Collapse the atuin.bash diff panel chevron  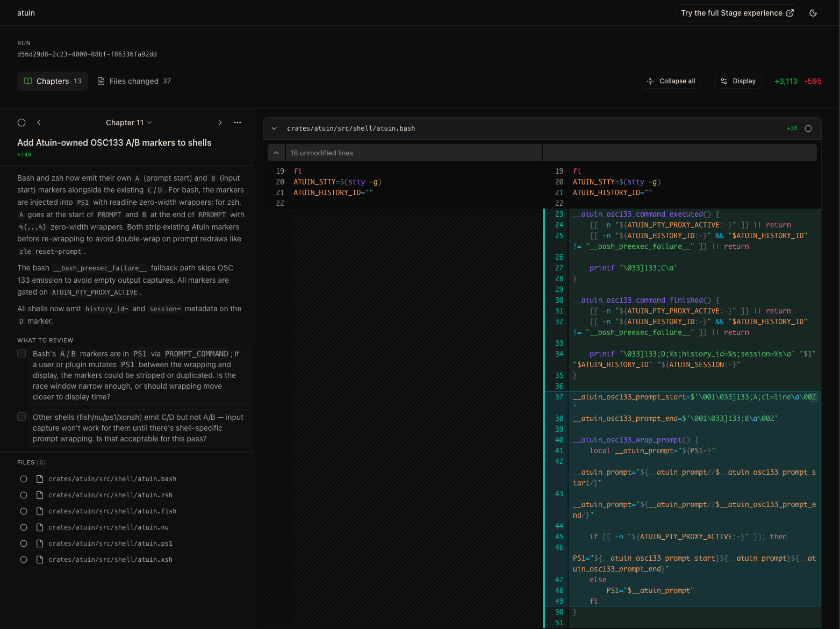pyautogui.click(x=274, y=128)
